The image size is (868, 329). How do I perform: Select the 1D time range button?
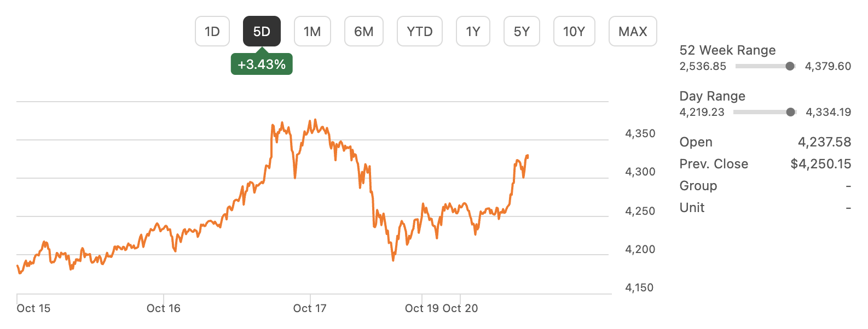(212, 31)
